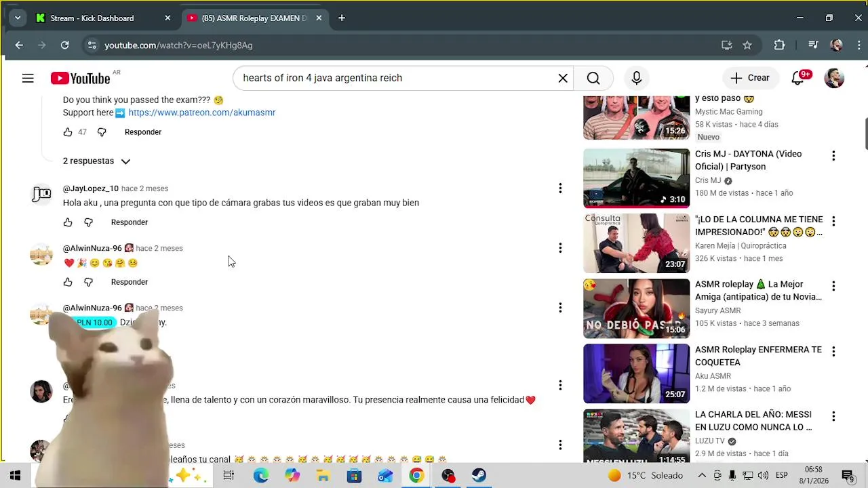Screen dimensions: 868x488
Task: Open the Mystic Mac Gaming 15:26 thumbnail
Action: (636, 117)
